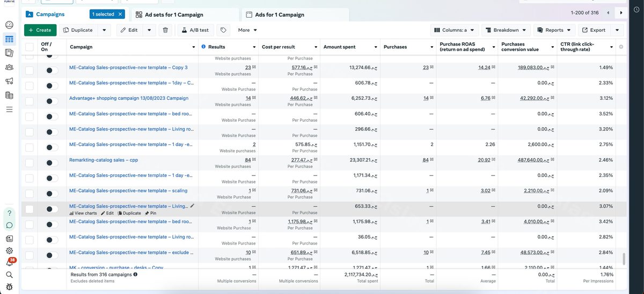This screenshot has height=294, width=644.
Task: Toggle on/off switch for 'Copy 3' campaign
Action: pyautogui.click(x=52, y=70)
